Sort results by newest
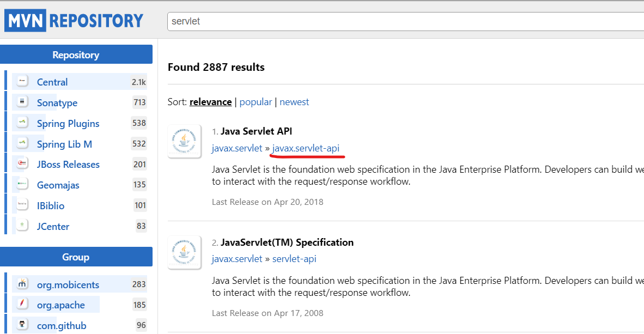 click(294, 102)
